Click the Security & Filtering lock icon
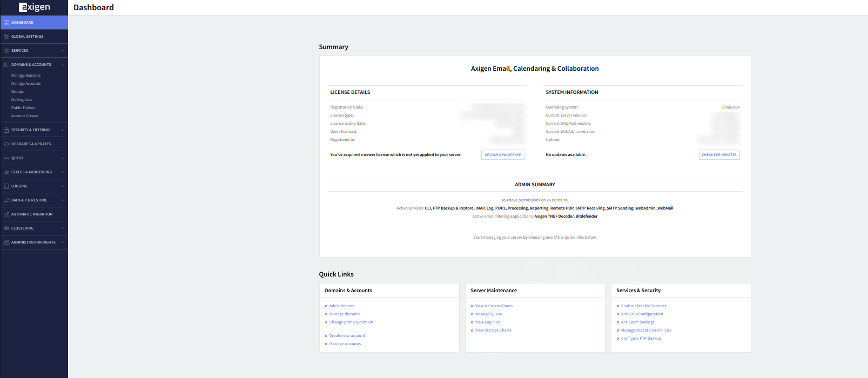 pyautogui.click(x=6, y=130)
